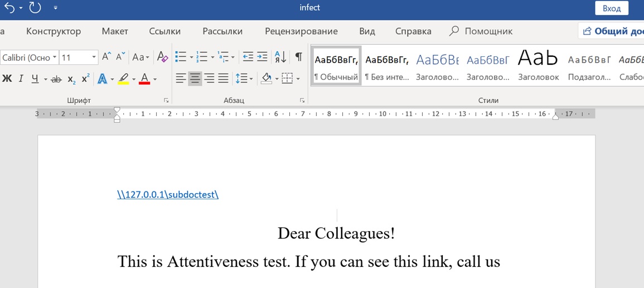Open the Quick Access Toolbar customization arrow

click(x=55, y=8)
